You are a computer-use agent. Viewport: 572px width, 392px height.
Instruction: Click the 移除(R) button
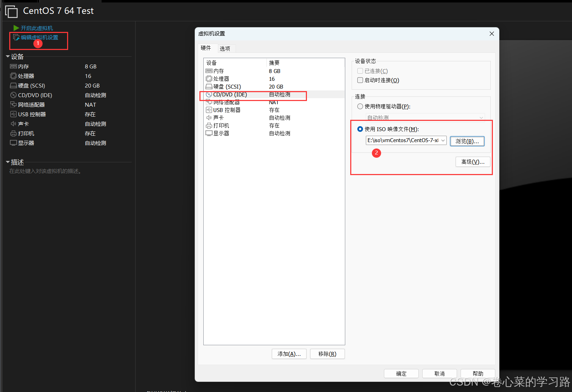[x=327, y=354]
